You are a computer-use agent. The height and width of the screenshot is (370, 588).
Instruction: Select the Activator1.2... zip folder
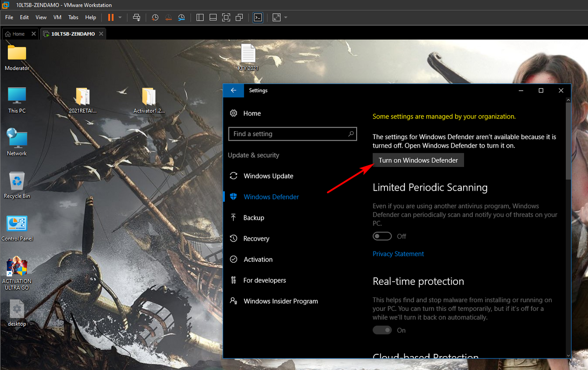pos(149,100)
